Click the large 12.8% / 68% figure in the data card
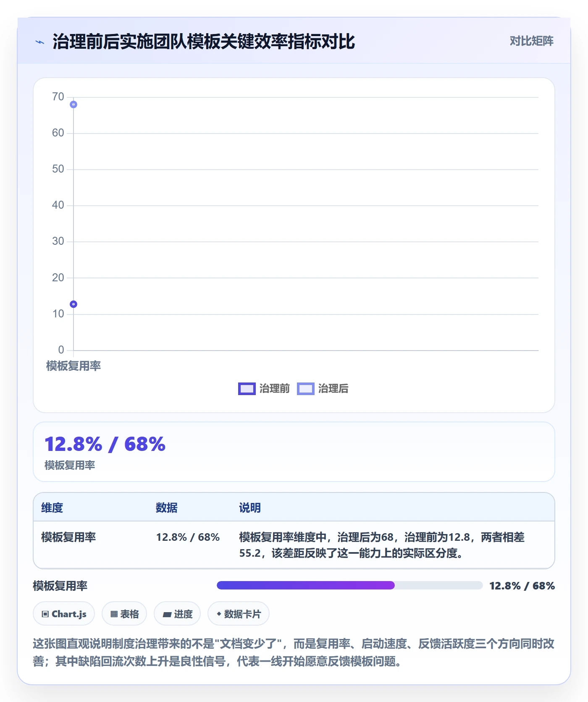Image resolution: width=588 pixels, height=702 pixels. point(105,444)
